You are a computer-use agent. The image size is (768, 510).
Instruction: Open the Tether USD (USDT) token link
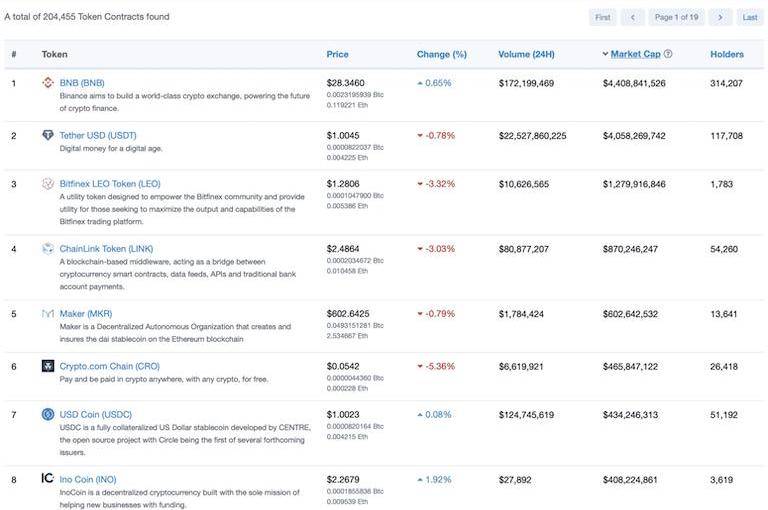coord(98,135)
